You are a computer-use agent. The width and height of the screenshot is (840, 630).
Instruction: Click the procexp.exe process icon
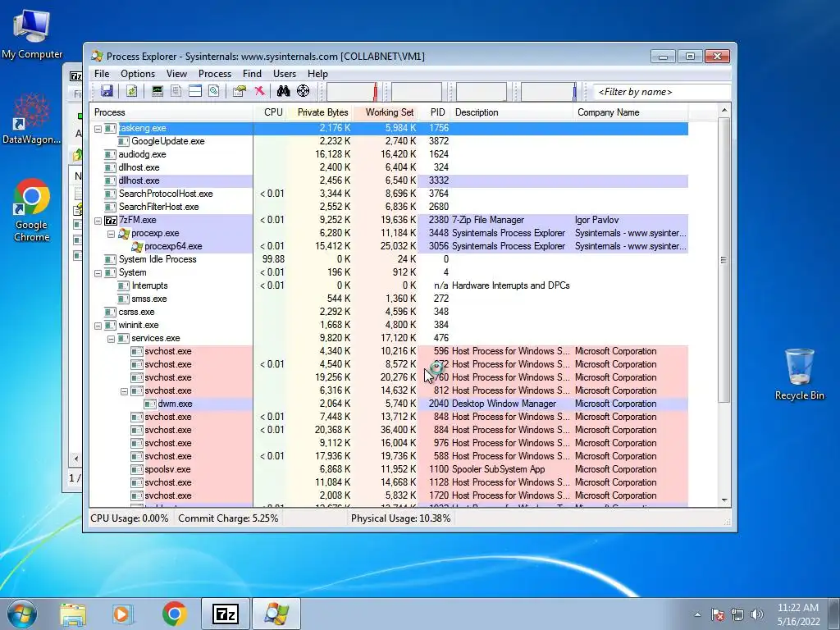click(x=124, y=233)
